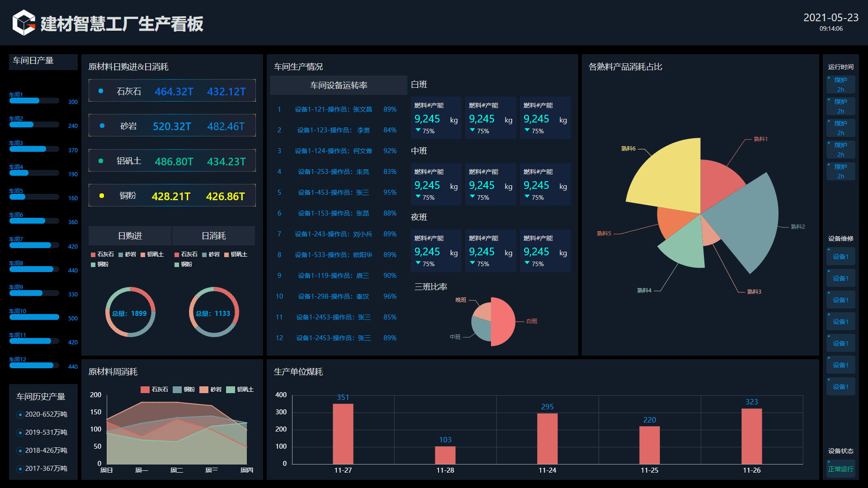Click 2020-652万吨 bullet icon

tap(20, 415)
